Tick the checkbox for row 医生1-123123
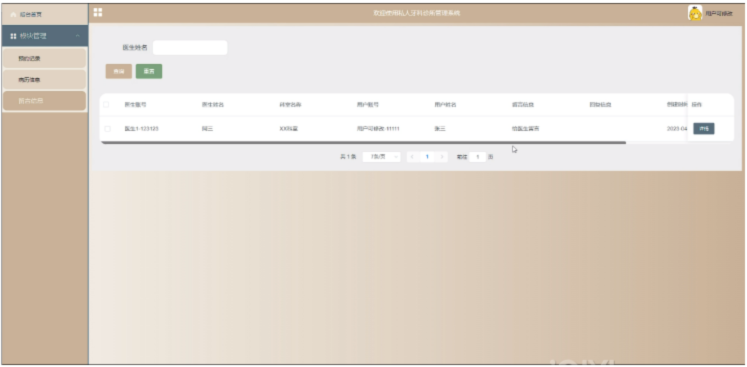Screen dimensions: 747x367 pos(107,129)
